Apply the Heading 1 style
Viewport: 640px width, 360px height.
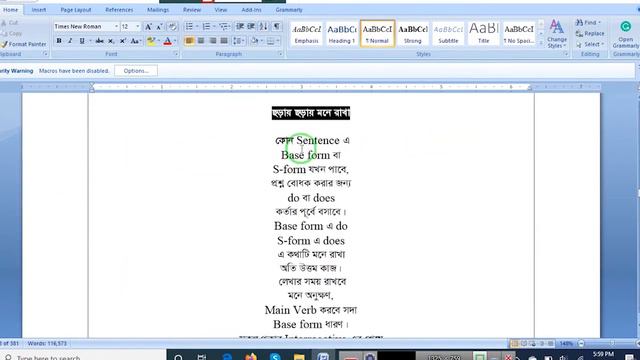pos(342,33)
